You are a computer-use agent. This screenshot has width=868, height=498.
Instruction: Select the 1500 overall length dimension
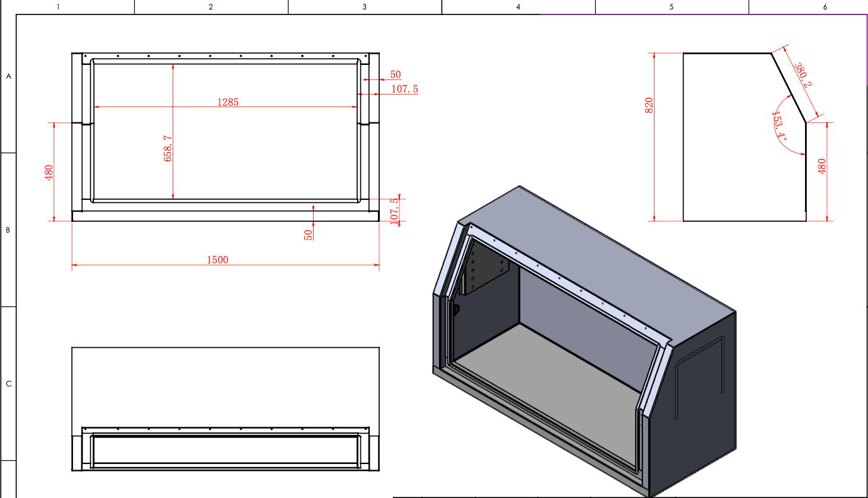pos(217,260)
